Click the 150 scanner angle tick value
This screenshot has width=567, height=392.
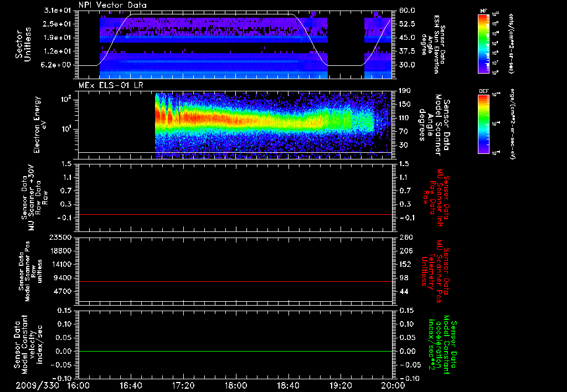click(x=405, y=105)
